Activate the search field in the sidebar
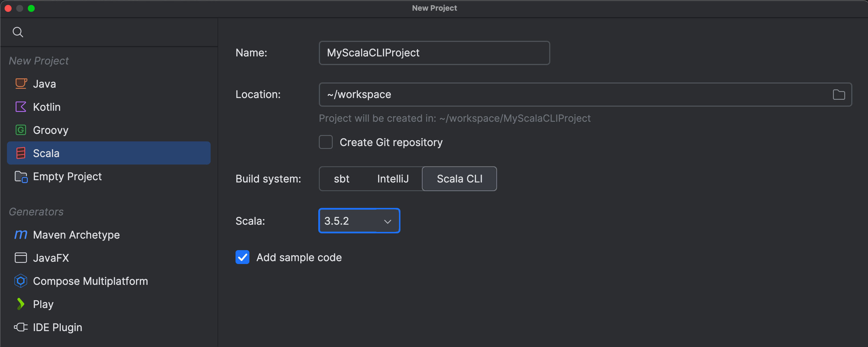Viewport: 868px width, 347px height. [x=18, y=32]
